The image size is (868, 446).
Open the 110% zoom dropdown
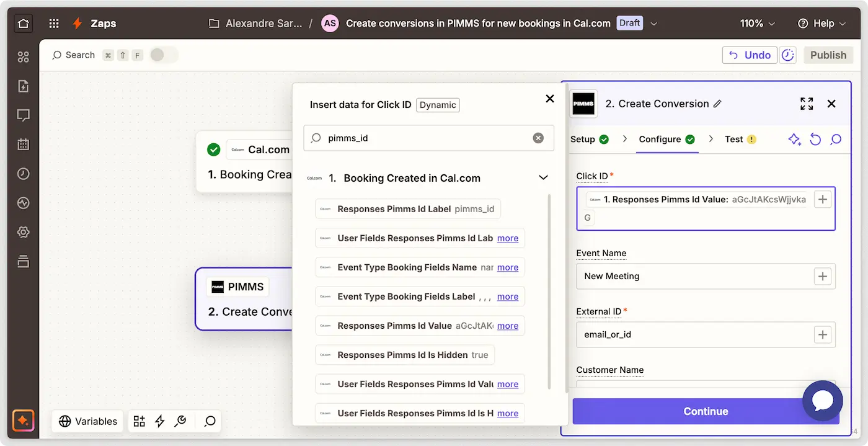pyautogui.click(x=757, y=24)
